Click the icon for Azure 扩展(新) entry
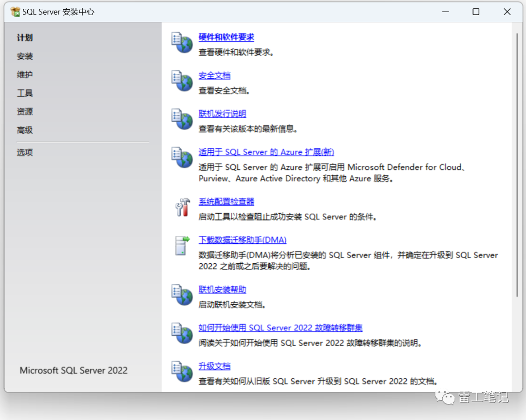The height and width of the screenshot is (420, 526). 182,157
